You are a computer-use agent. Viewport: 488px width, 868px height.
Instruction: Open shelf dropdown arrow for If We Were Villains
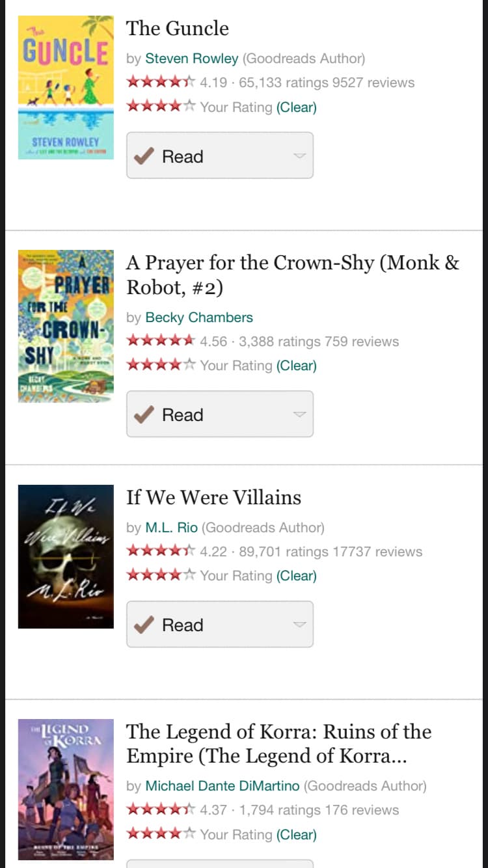[x=299, y=625]
